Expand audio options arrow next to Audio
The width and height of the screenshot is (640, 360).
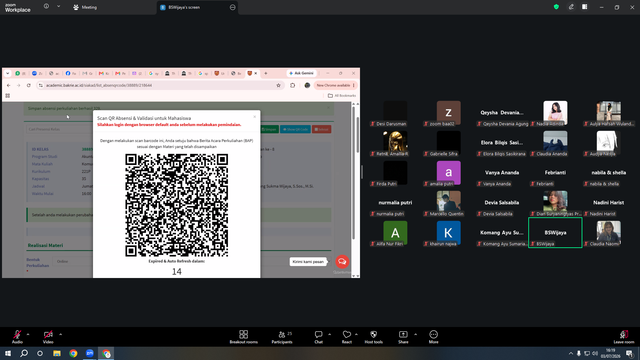point(28,334)
